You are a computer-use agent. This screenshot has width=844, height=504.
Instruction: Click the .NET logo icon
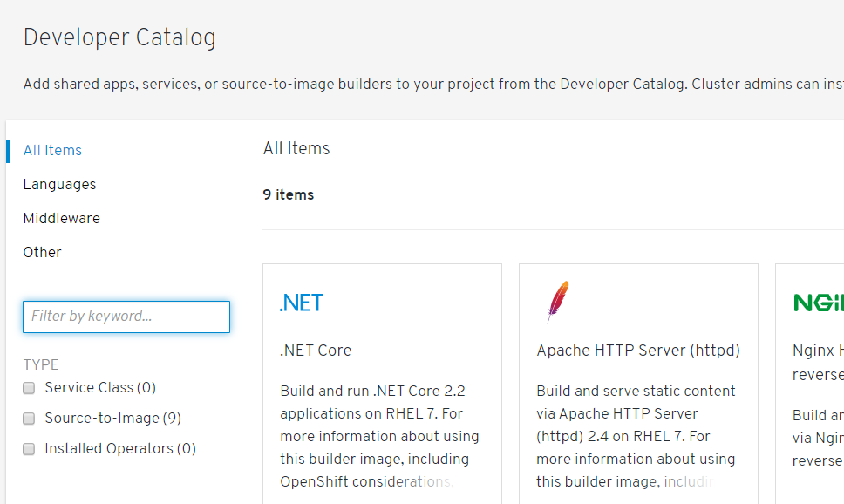coord(301,303)
